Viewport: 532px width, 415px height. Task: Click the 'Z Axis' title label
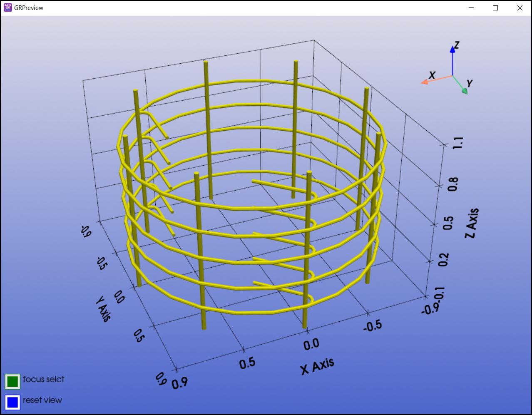point(471,224)
